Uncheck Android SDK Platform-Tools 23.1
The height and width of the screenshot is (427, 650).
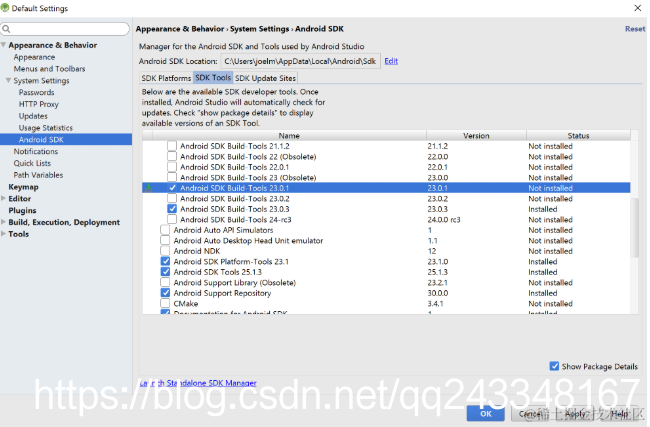click(x=165, y=261)
